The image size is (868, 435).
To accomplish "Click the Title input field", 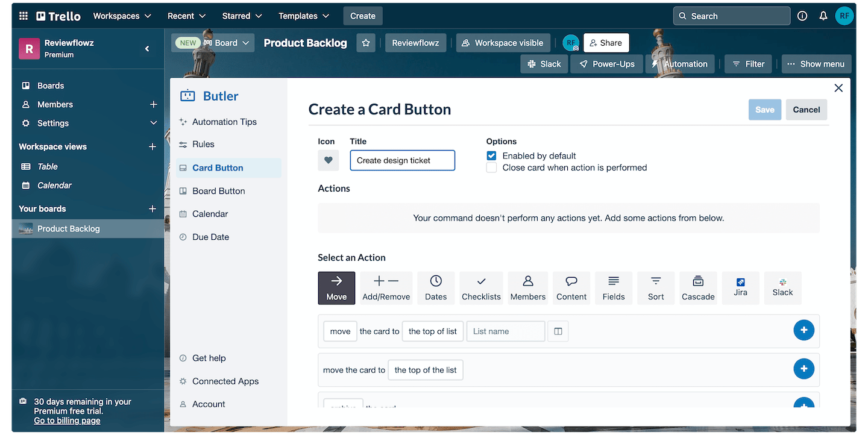I will (403, 160).
